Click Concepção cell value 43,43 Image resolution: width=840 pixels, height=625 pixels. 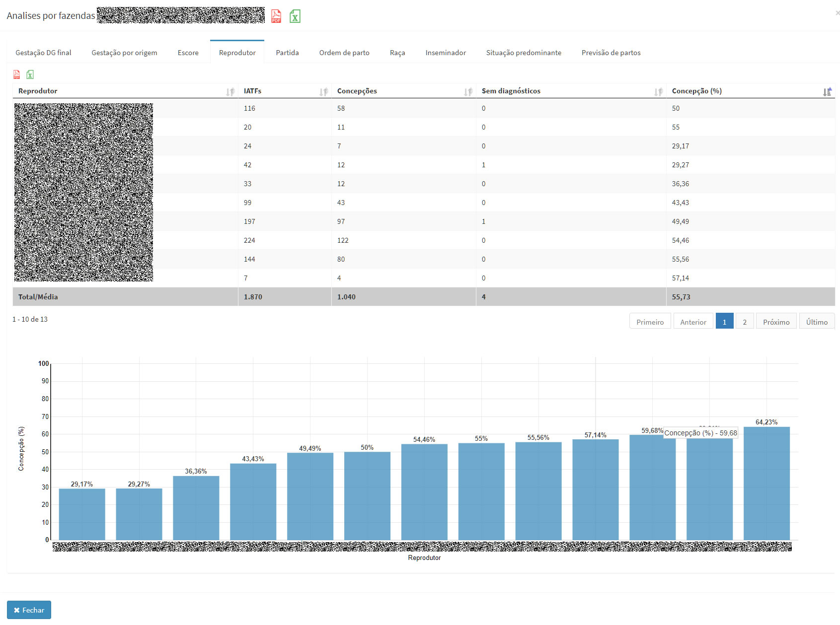point(681,203)
